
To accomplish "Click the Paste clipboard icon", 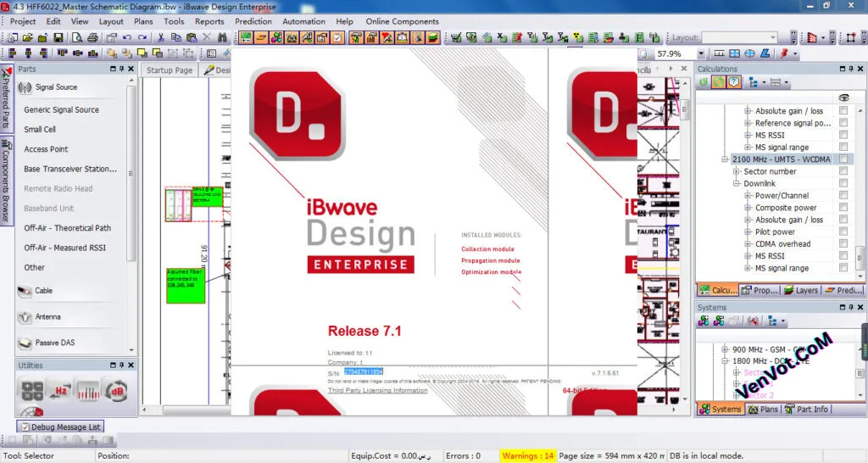I will coord(192,37).
